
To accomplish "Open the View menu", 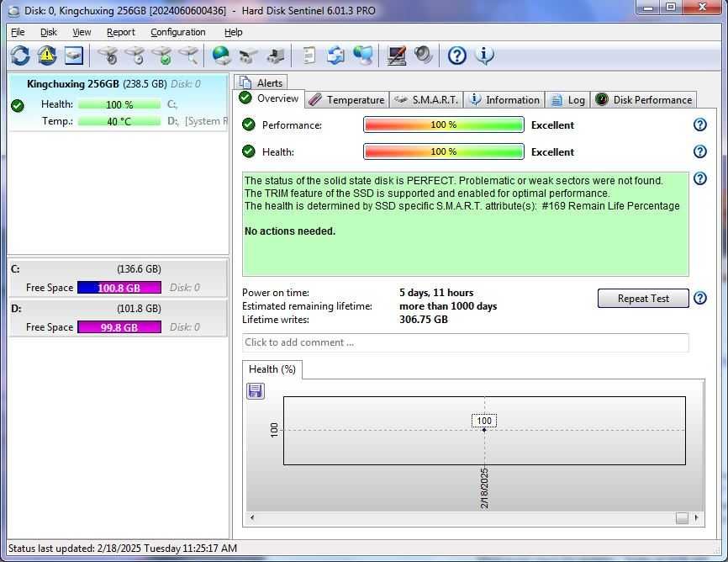I will pyautogui.click(x=82, y=32).
